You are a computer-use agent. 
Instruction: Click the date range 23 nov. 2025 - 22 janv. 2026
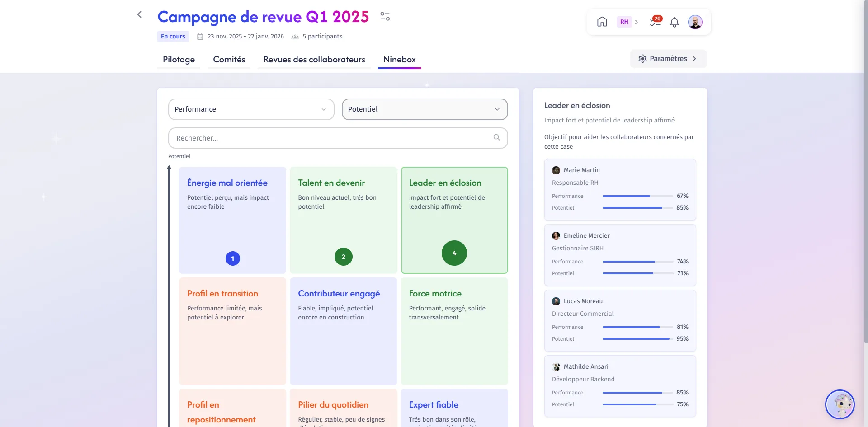[245, 37]
